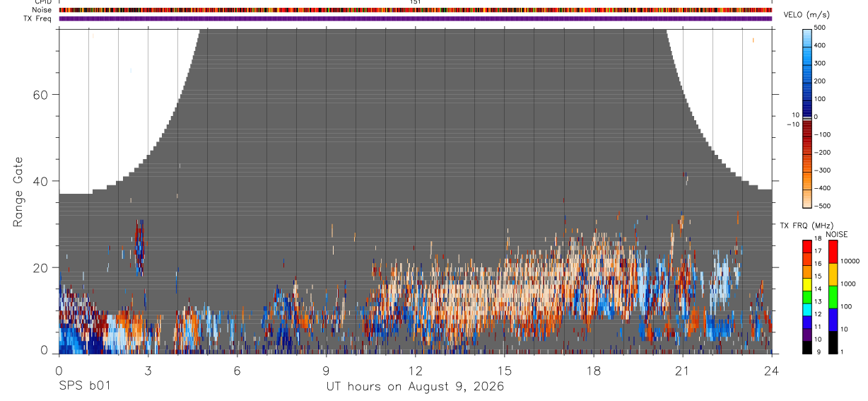Viewport: 868px width, 401px height.
Task: Click the 3 hour tick label
Action: (148, 370)
